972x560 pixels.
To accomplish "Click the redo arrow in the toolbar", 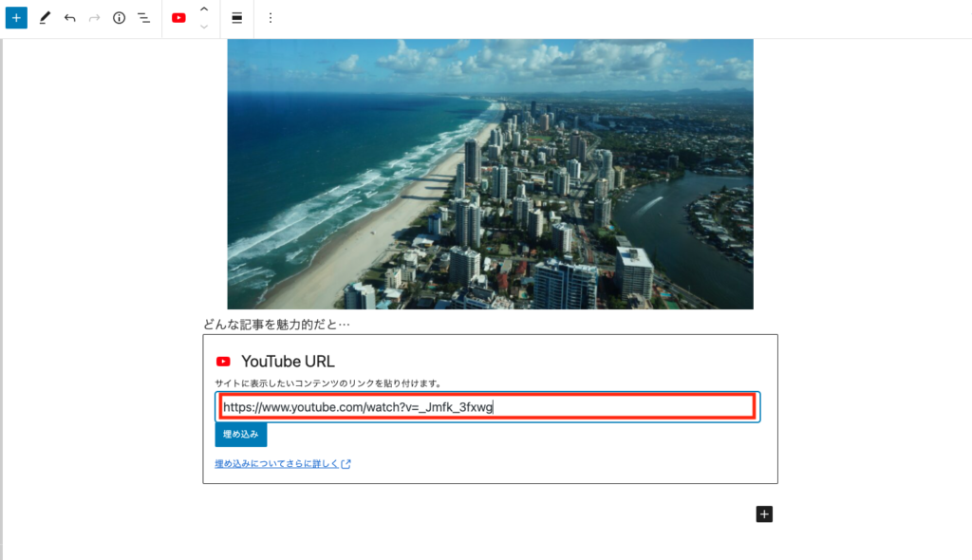I will pos(94,18).
